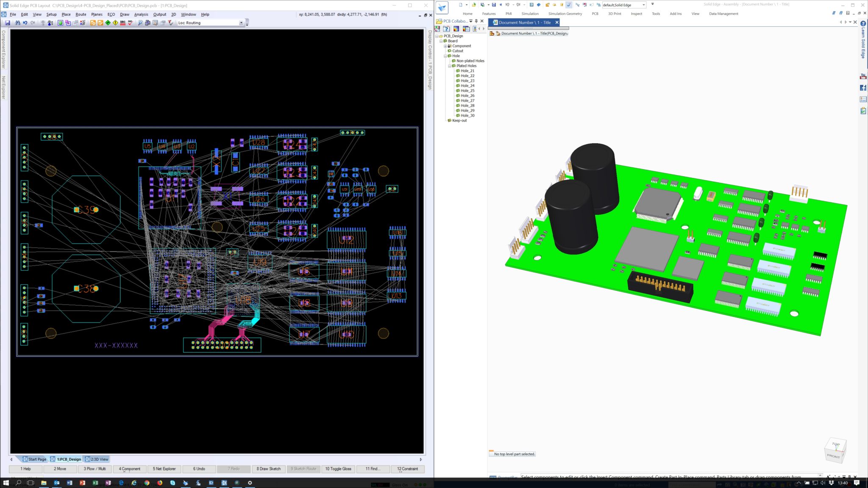Undo the last action in PCB Layout
The image size is (868, 488).
point(25,23)
